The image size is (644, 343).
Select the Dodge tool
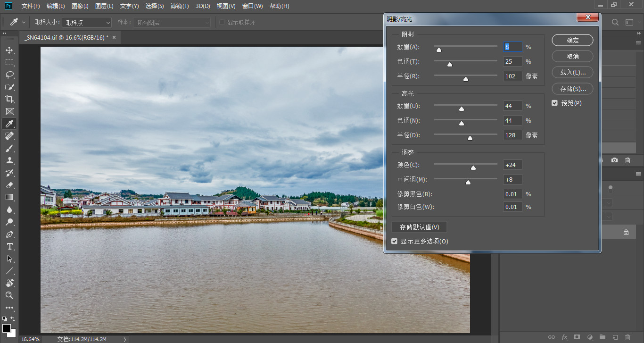(x=9, y=222)
